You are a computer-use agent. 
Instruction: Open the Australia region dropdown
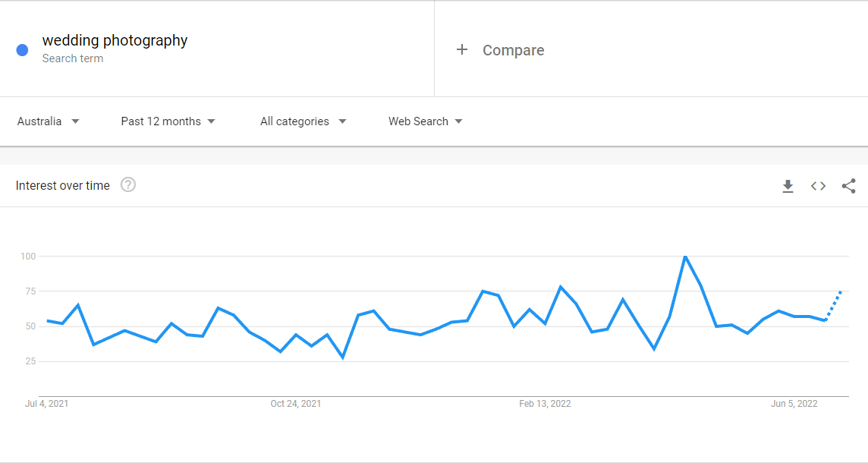click(x=48, y=121)
